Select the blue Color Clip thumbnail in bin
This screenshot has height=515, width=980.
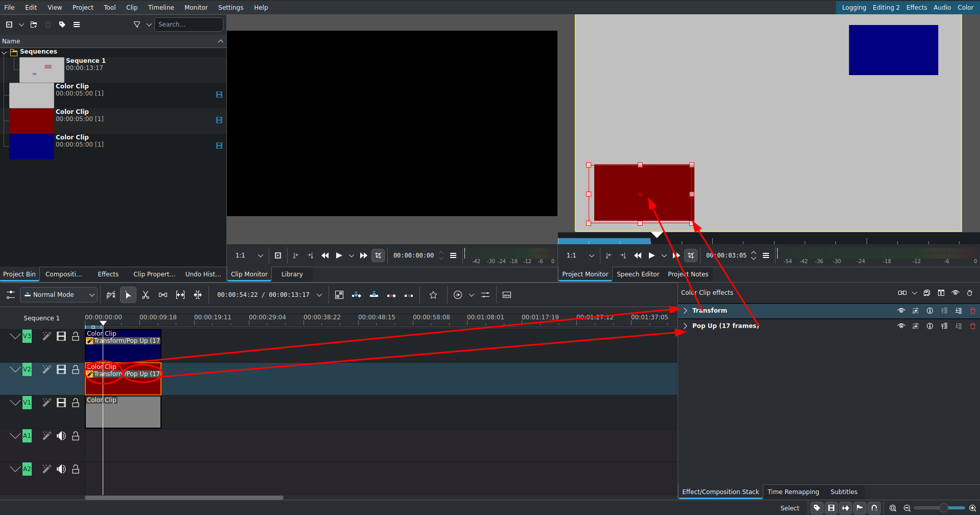(x=32, y=147)
